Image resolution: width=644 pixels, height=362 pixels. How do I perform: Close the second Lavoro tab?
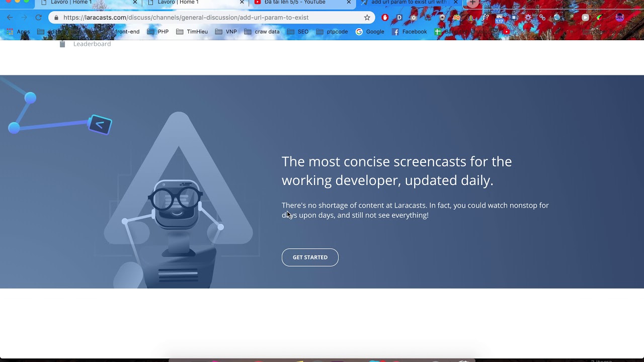(242, 3)
